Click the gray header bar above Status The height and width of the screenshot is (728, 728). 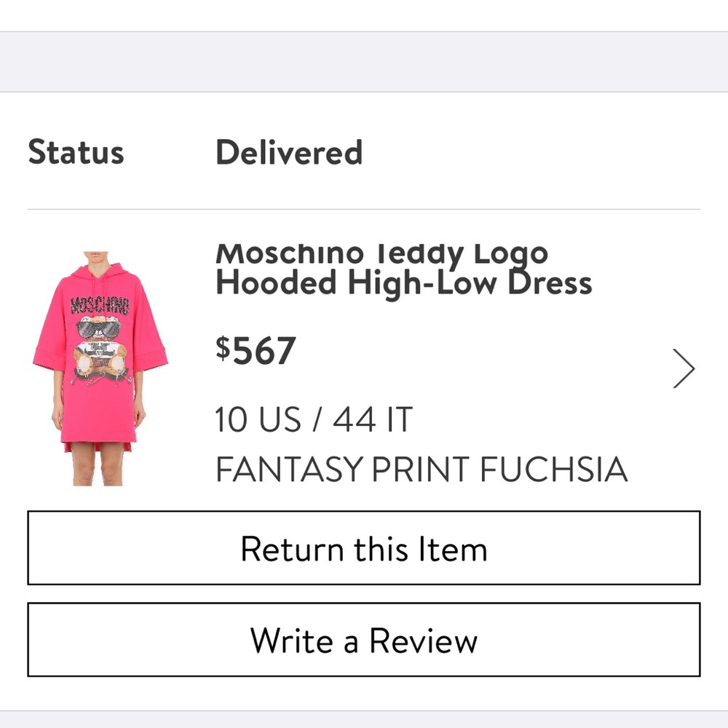click(364, 62)
